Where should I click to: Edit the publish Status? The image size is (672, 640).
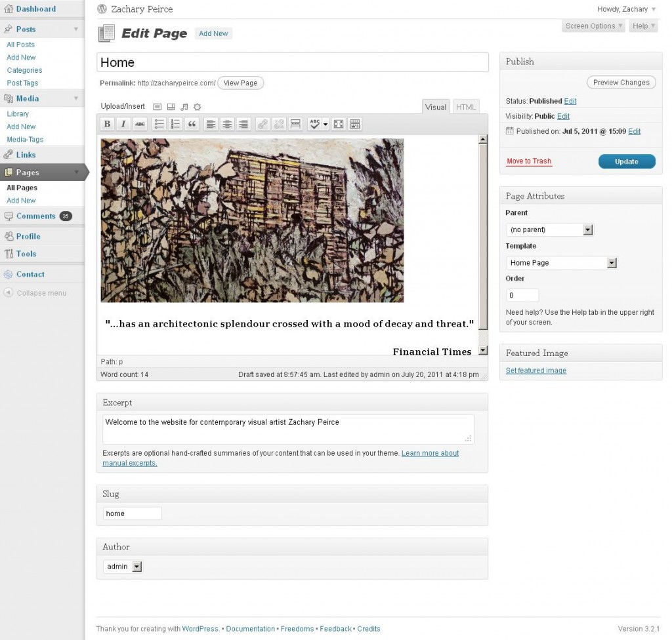pos(570,101)
